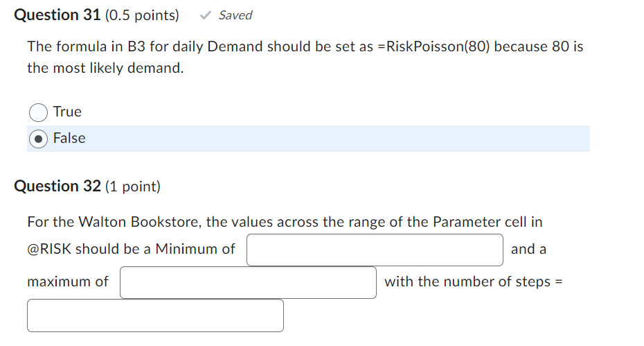This screenshot has height=346, width=644.
Task: Click the Saved checkmark icon
Action: [205, 15]
